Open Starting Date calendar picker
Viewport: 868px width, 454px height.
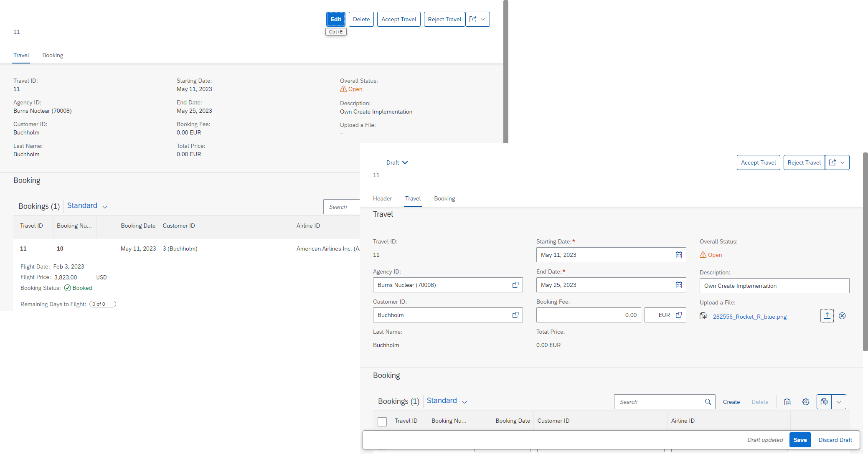coord(679,255)
